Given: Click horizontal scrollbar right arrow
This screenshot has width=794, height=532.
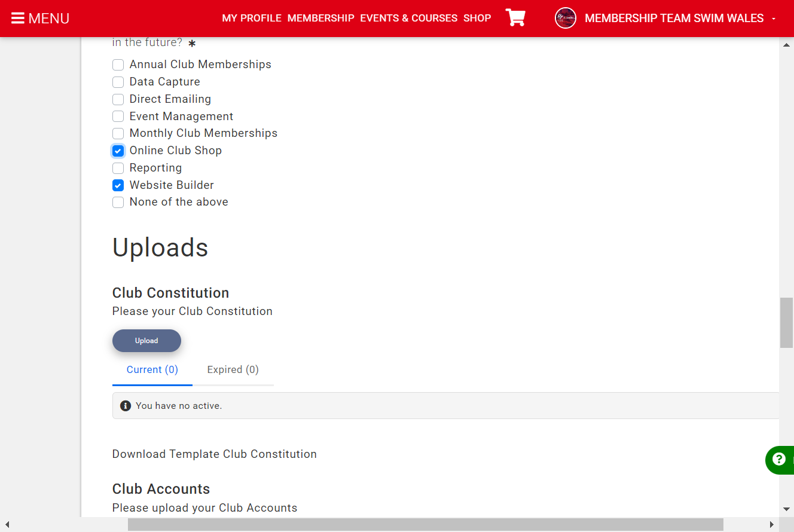Looking at the screenshot, I should [x=772, y=525].
